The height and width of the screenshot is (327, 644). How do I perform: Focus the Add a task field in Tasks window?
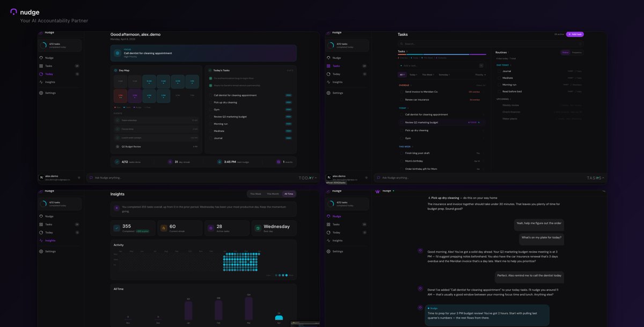pos(441,65)
